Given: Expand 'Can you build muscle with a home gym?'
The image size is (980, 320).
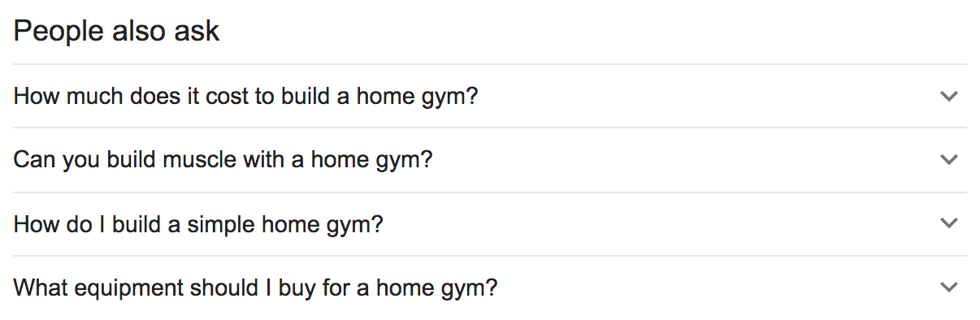Looking at the screenshot, I should [x=490, y=159].
